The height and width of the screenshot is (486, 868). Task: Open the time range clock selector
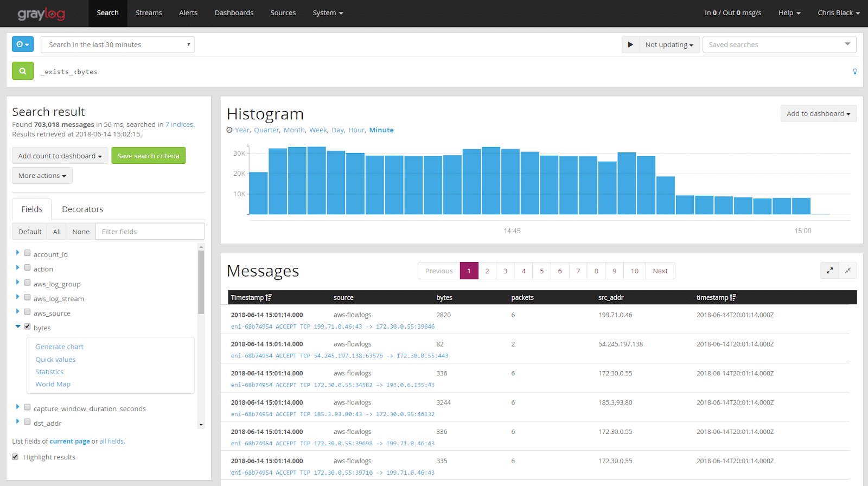(x=23, y=44)
